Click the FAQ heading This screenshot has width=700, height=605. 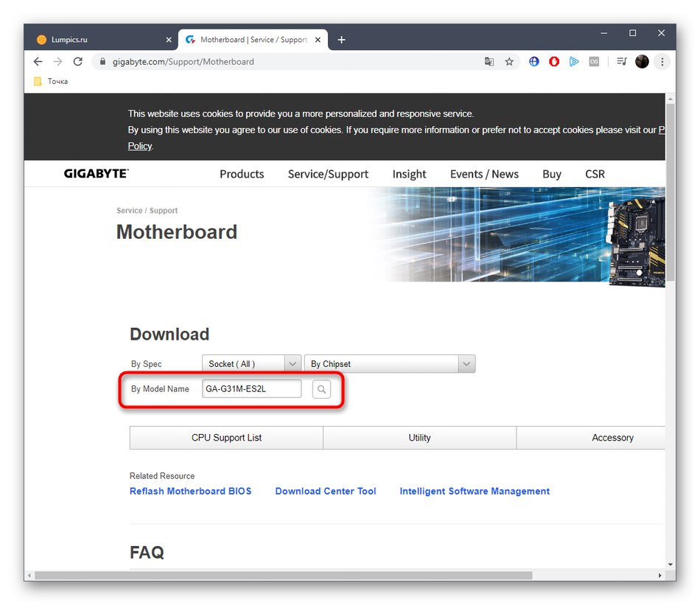(147, 553)
